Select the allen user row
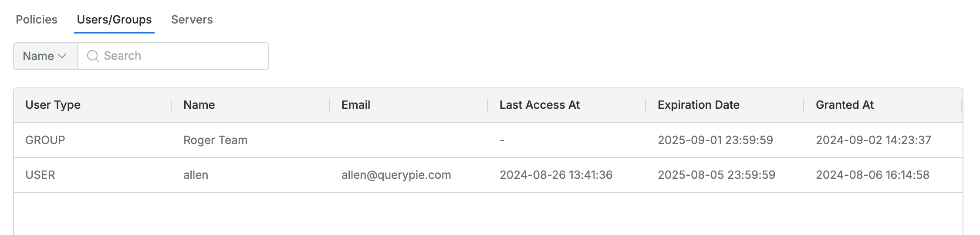The image size is (980, 235). pos(196,175)
